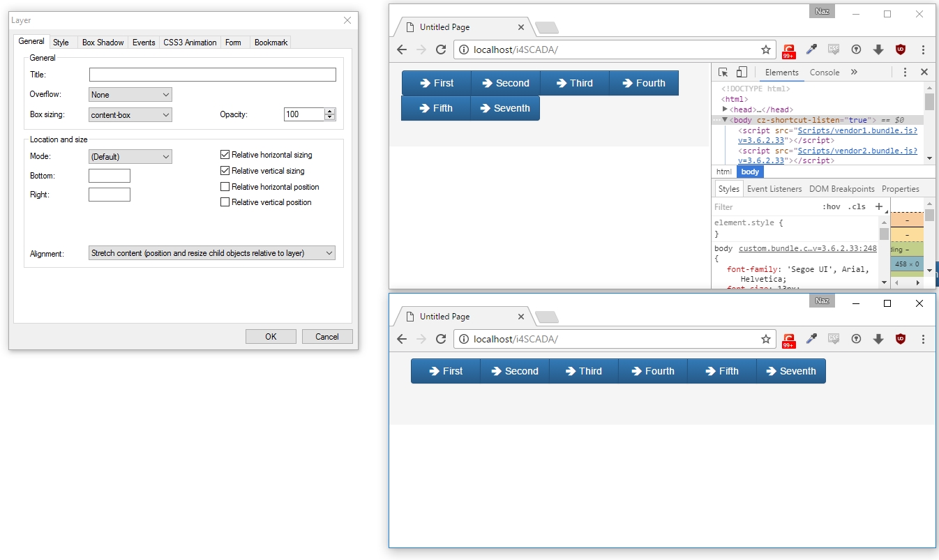
Task: Uncheck Relative horizontal sizing
Action: click(x=225, y=155)
